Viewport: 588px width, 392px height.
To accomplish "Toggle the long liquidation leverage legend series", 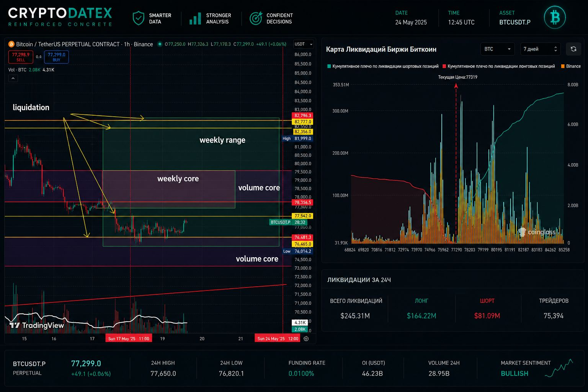I will 498,66.
